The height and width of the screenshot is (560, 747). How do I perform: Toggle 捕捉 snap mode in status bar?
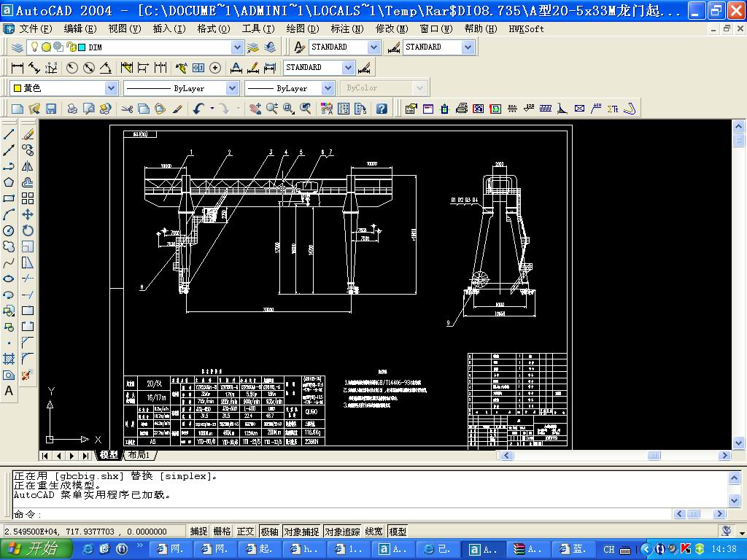(198, 532)
